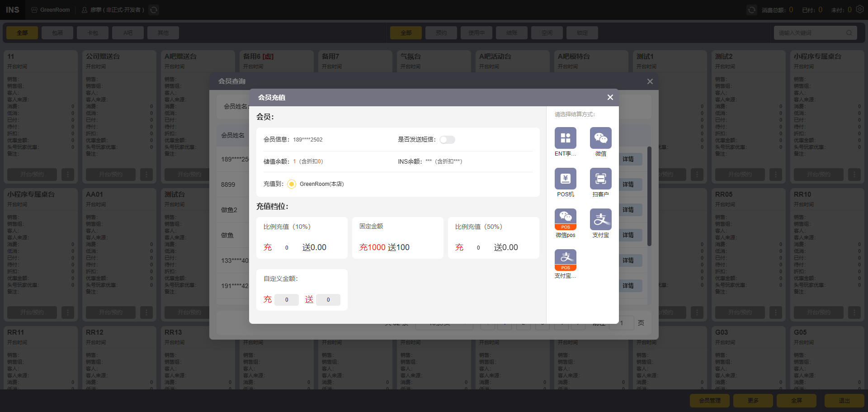Filter by 使用中 status

pyautogui.click(x=476, y=33)
